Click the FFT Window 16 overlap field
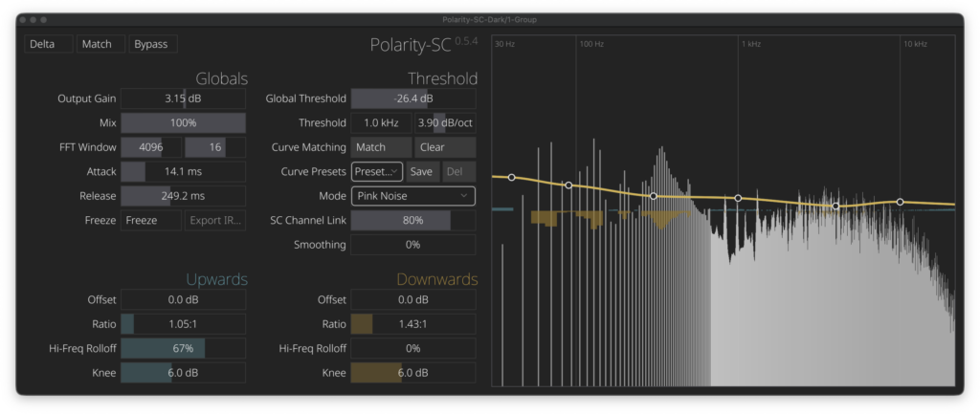 tap(215, 147)
